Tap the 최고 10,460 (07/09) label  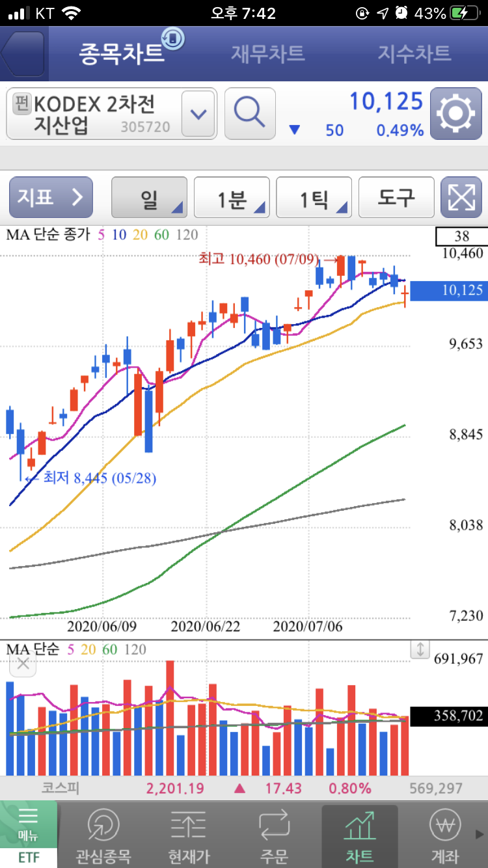pyautogui.click(x=259, y=260)
